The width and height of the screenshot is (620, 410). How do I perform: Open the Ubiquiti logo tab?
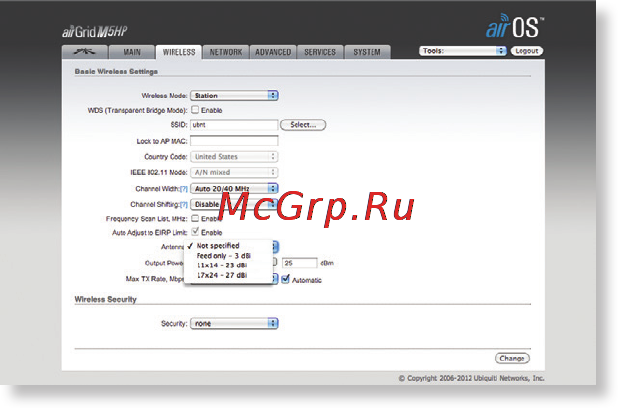pos(85,52)
